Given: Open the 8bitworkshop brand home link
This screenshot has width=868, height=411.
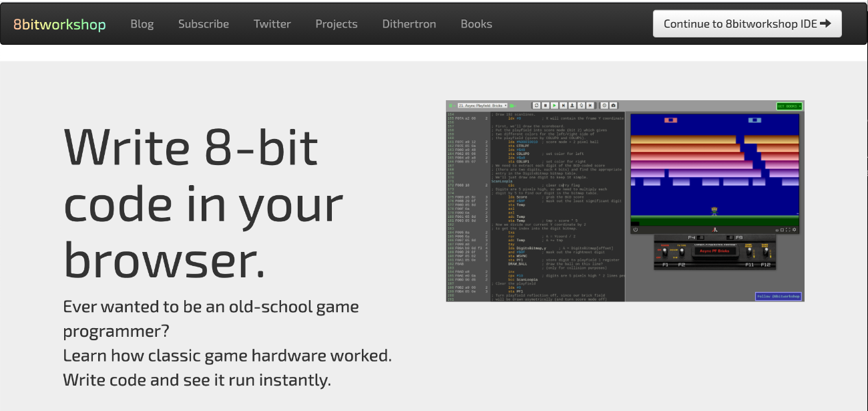Looking at the screenshot, I should point(59,24).
